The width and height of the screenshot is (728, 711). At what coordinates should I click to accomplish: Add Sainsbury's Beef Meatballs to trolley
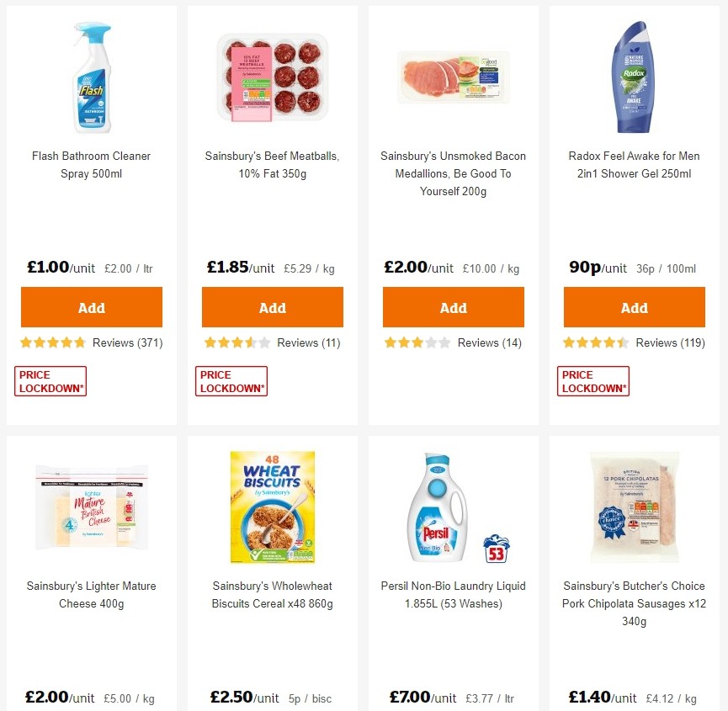tap(272, 306)
